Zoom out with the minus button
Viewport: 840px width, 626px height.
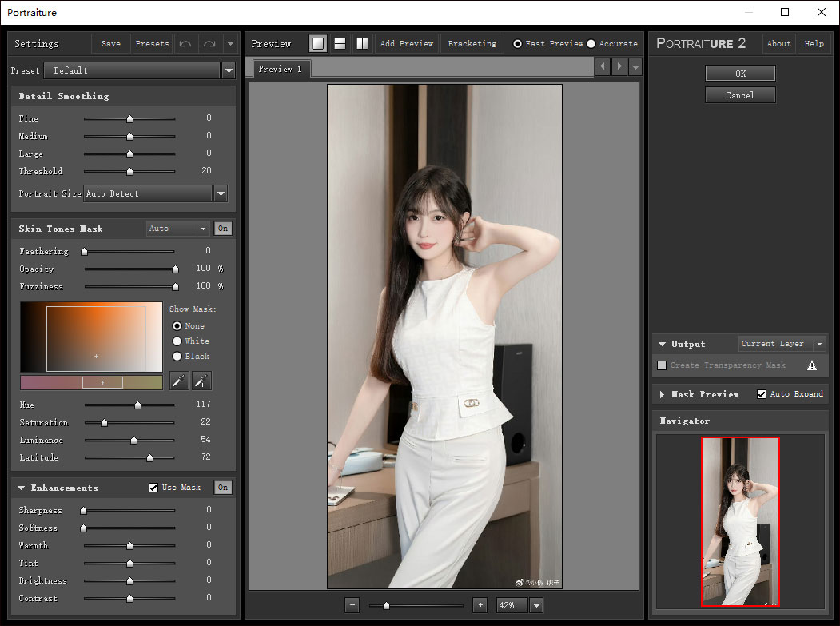tap(352, 605)
